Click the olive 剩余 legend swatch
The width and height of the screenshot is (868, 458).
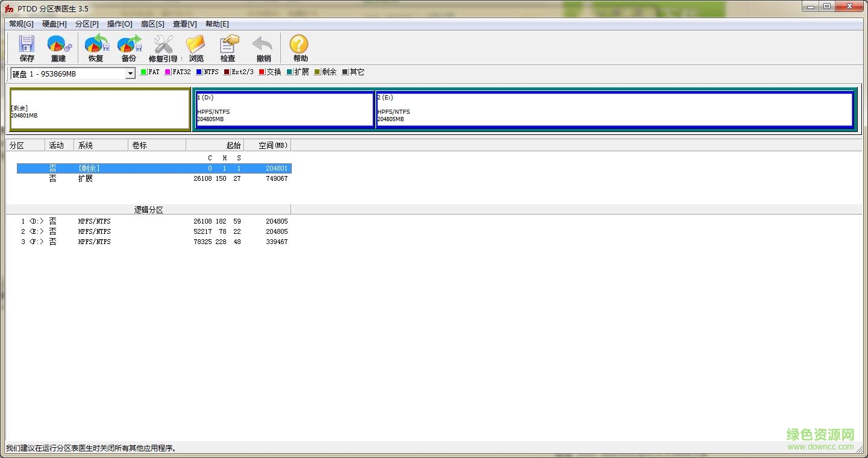[x=317, y=72]
